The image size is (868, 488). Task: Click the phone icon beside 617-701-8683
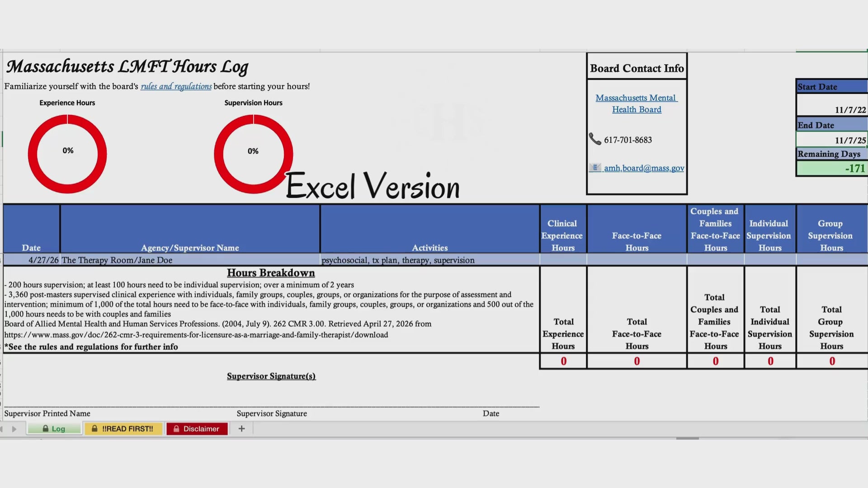[x=595, y=139]
